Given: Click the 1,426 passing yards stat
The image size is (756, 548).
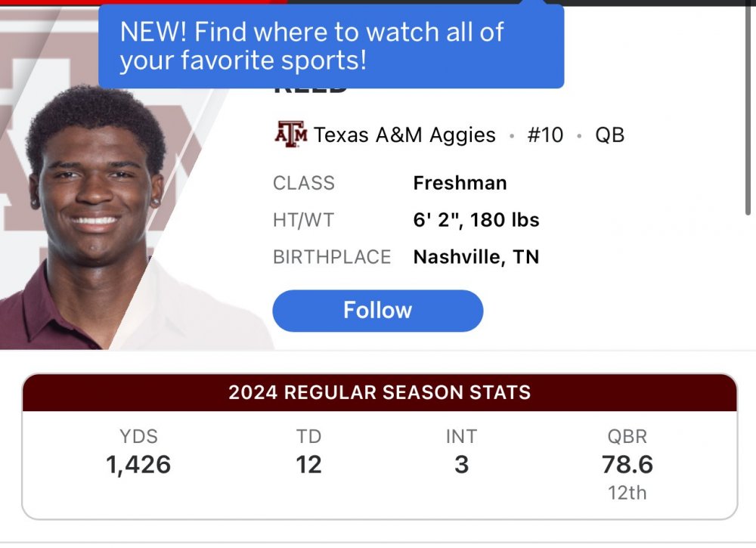Looking at the screenshot, I should point(139,464).
